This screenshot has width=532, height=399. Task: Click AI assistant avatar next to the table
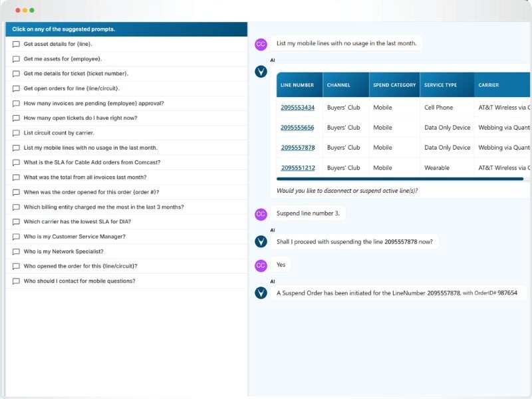point(261,71)
